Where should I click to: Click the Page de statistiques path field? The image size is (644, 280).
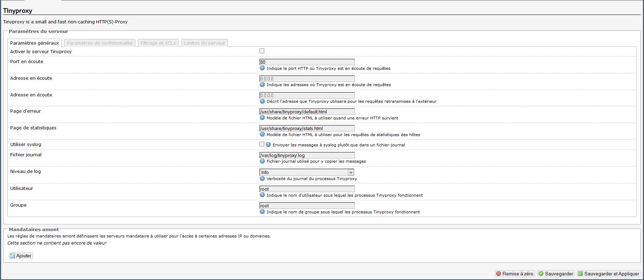pos(307,128)
